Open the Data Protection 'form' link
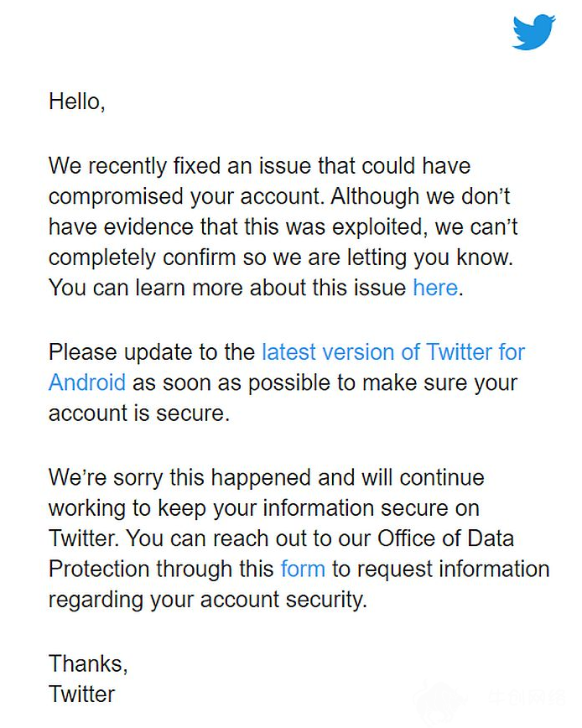Image resolution: width=582 pixels, height=728 pixels. click(303, 569)
